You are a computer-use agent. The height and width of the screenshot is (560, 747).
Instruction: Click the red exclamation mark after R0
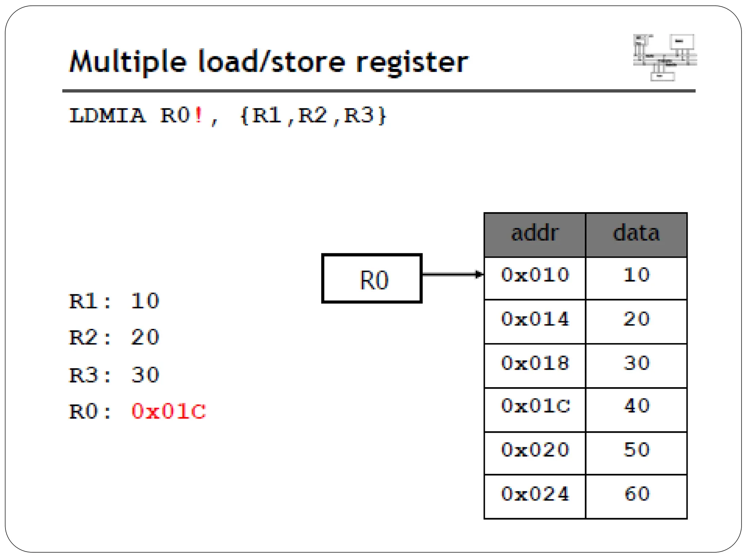[198, 115]
